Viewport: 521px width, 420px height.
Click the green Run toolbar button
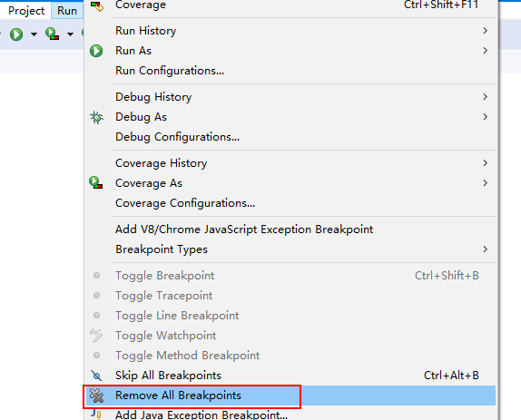(16, 34)
